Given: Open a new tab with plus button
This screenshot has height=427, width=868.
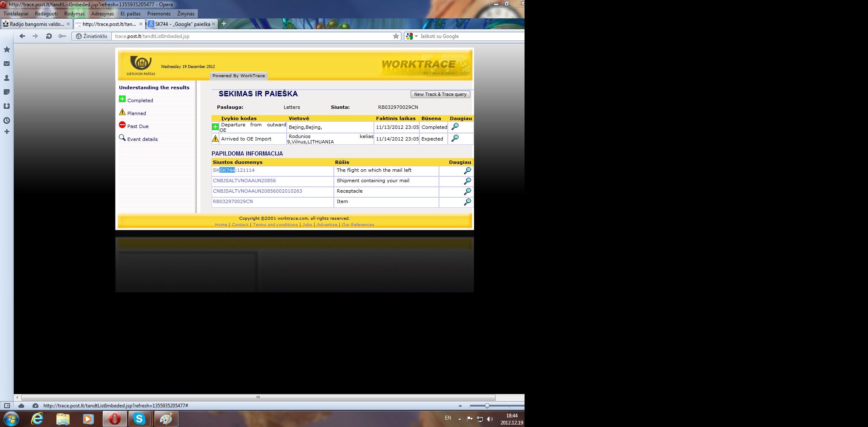Looking at the screenshot, I should click(x=224, y=24).
